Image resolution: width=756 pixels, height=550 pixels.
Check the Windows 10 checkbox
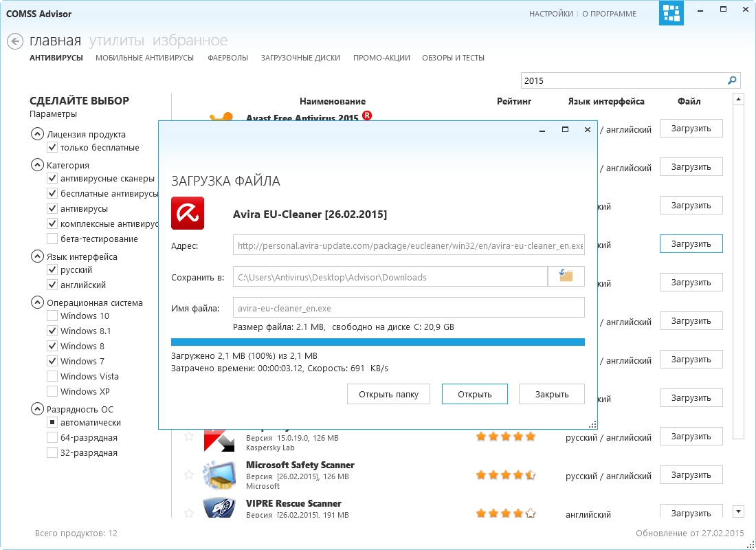(52, 316)
